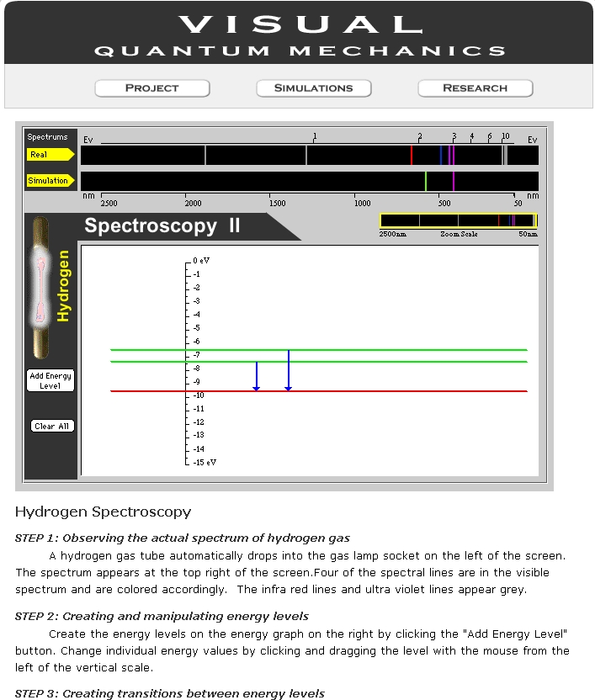Click the Spectroscopy II title

[x=162, y=225]
